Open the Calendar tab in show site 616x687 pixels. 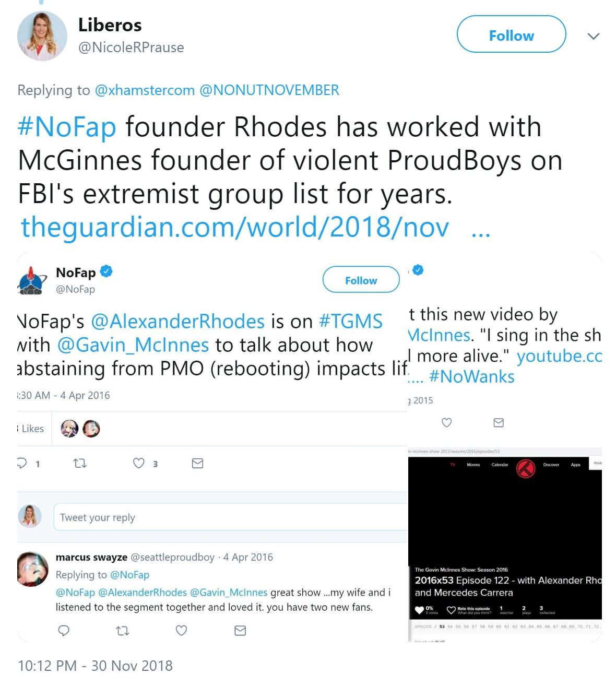tap(500, 465)
